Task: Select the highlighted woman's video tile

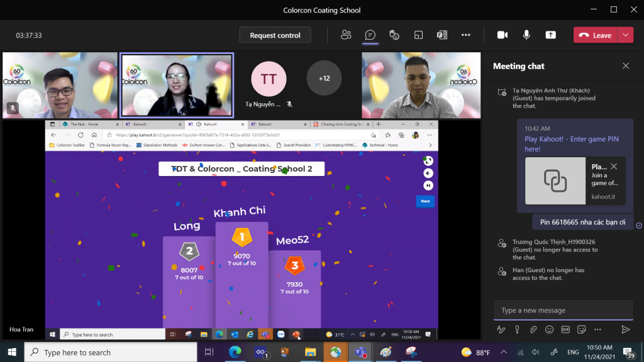Action: (x=177, y=85)
